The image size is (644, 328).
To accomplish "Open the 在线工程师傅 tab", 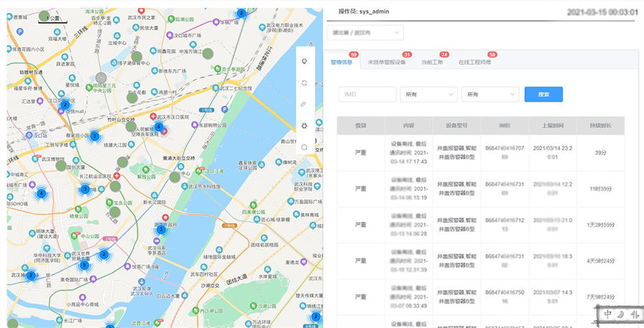I will point(474,62).
